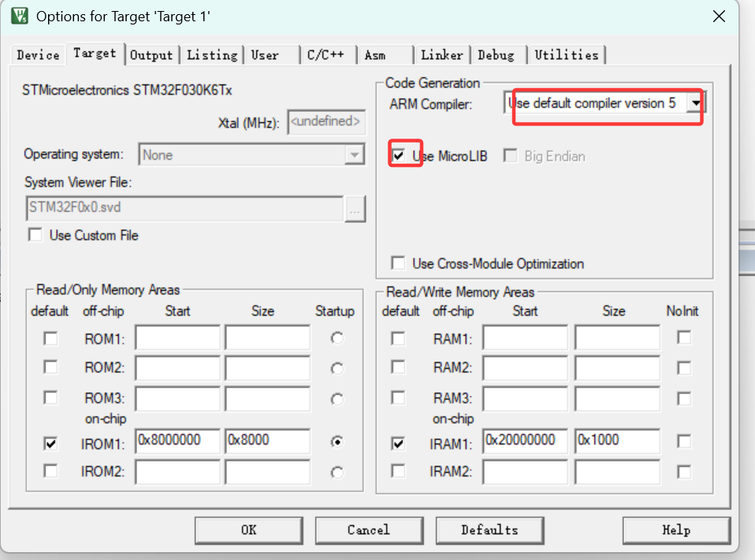Edit the IROM1 Size value 0x8000
755x560 pixels.
coord(268,441)
